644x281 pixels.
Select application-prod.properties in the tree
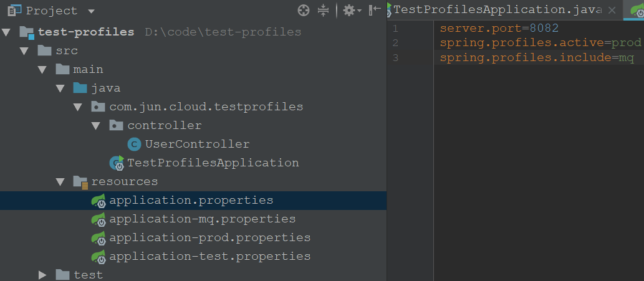click(209, 238)
